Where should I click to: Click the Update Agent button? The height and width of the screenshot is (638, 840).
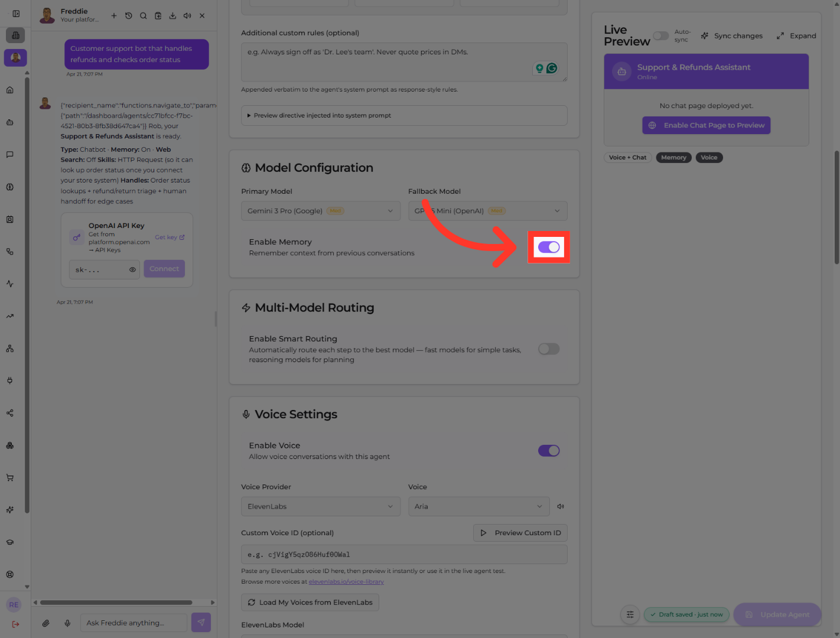(x=777, y=614)
